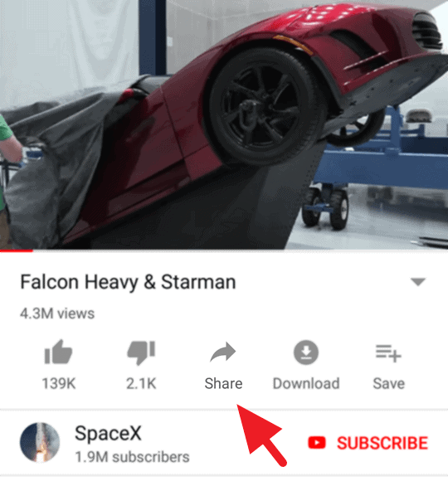Click the Share arrow icon
Viewport: 448px width, 491px height.
point(223,352)
